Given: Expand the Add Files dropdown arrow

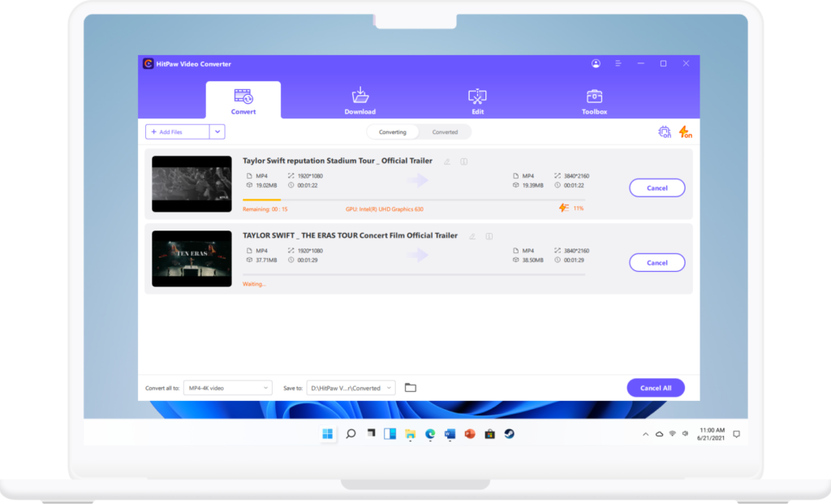Looking at the screenshot, I should [217, 131].
